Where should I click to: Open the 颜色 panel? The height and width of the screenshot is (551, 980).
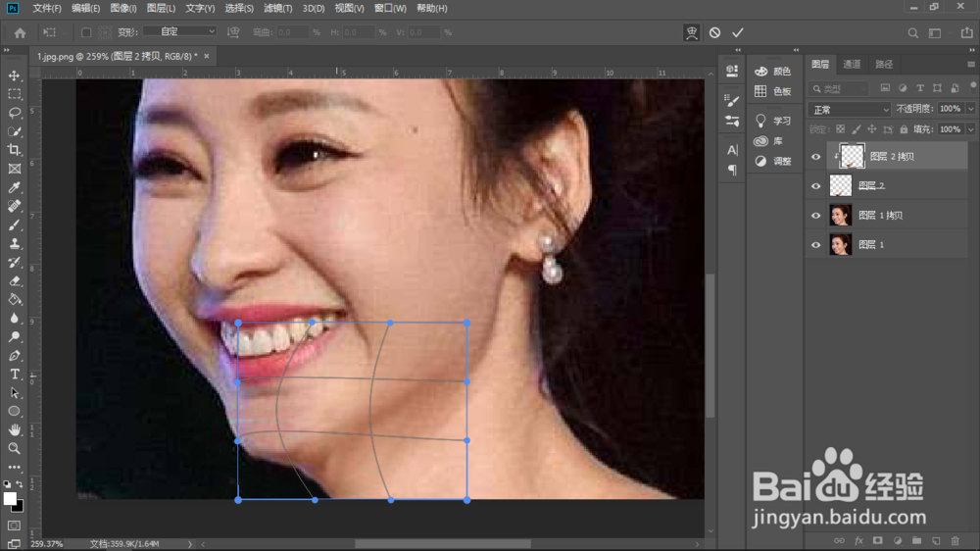point(773,72)
